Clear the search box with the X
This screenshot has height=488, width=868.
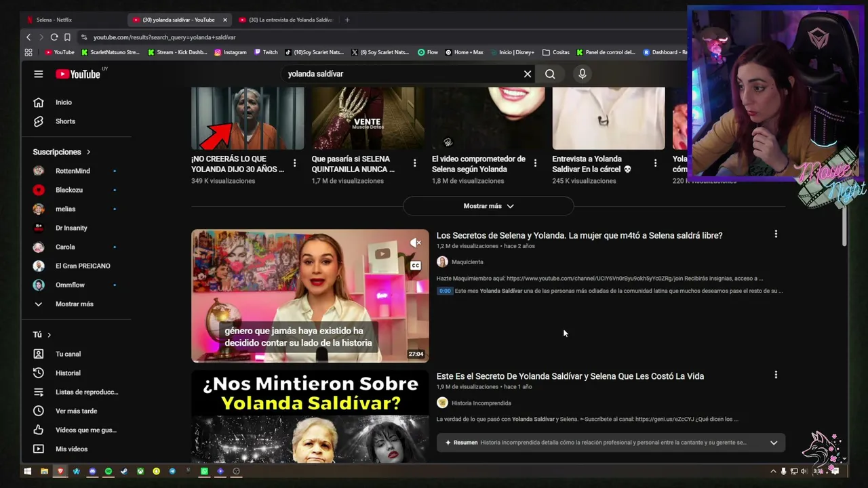528,74
